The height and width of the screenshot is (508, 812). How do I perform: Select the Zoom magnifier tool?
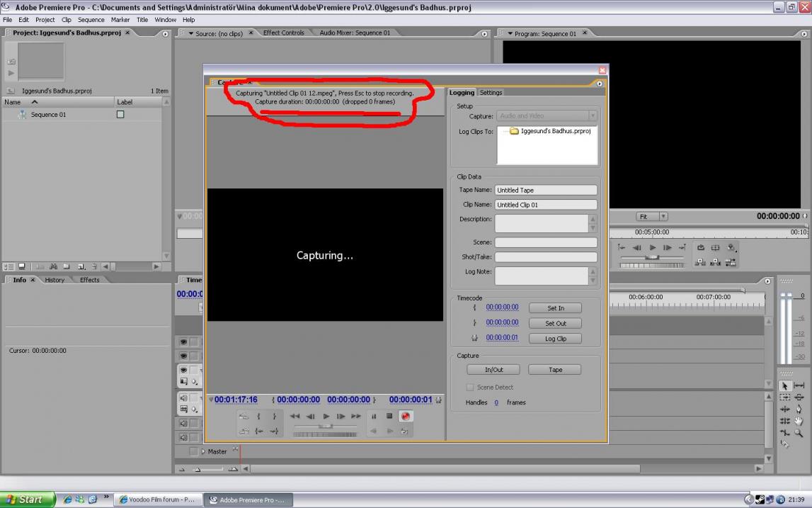799,433
